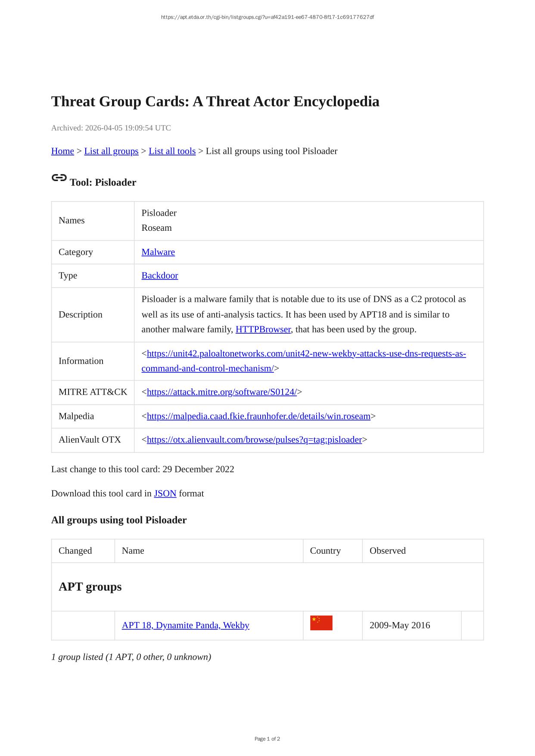535x756 pixels.
Task: Click the Threat Group Cards page title
Action: (x=215, y=102)
